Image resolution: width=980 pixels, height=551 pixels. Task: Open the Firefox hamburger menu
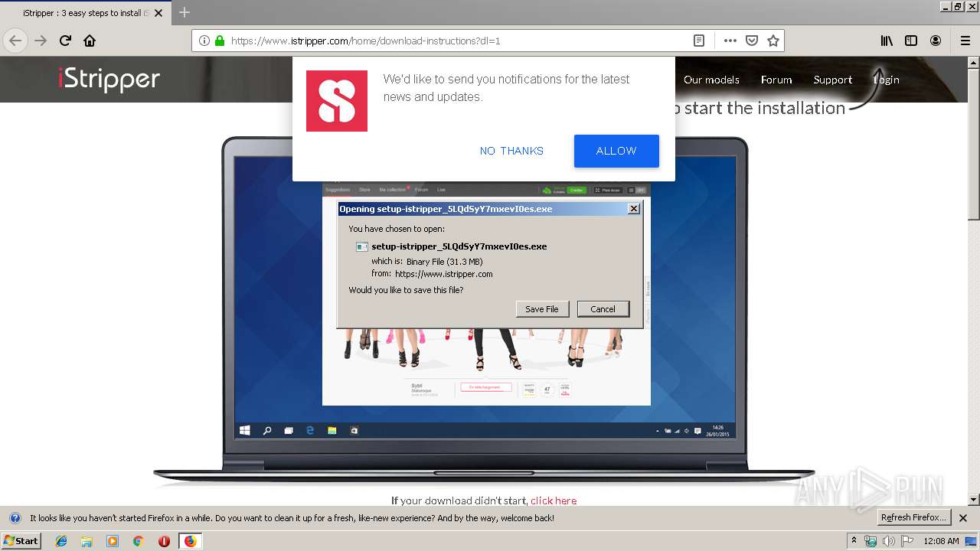965,41
